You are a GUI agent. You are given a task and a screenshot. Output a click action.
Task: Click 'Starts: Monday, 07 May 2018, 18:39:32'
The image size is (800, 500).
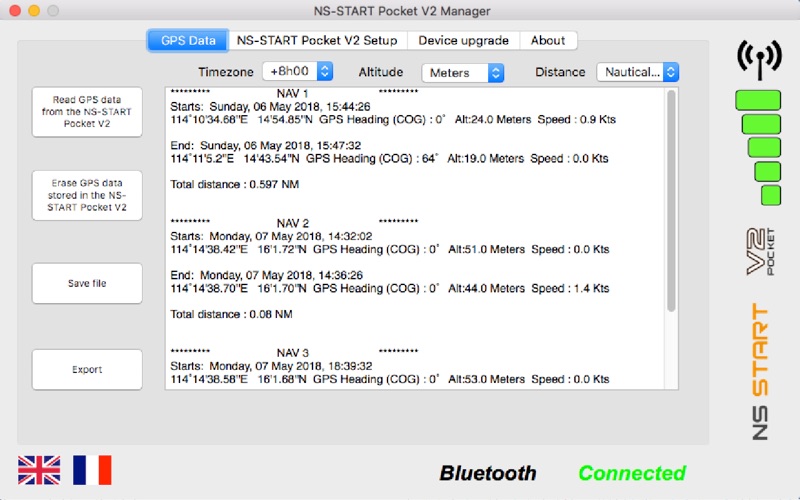pyautogui.click(x=271, y=366)
